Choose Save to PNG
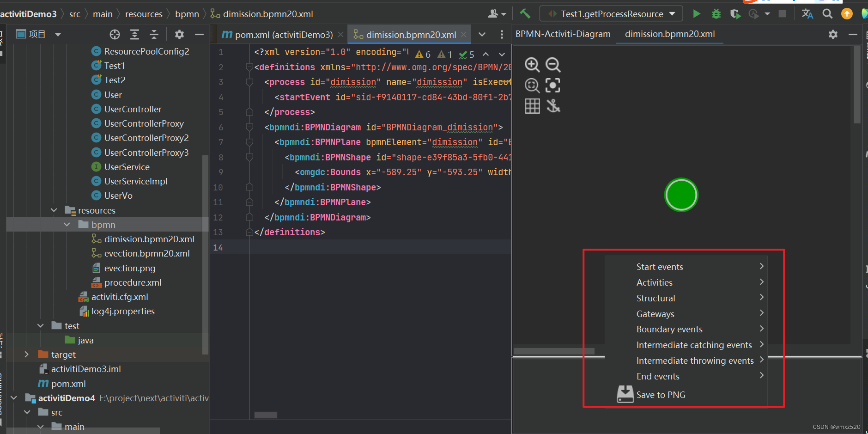The image size is (868, 434). click(686, 395)
